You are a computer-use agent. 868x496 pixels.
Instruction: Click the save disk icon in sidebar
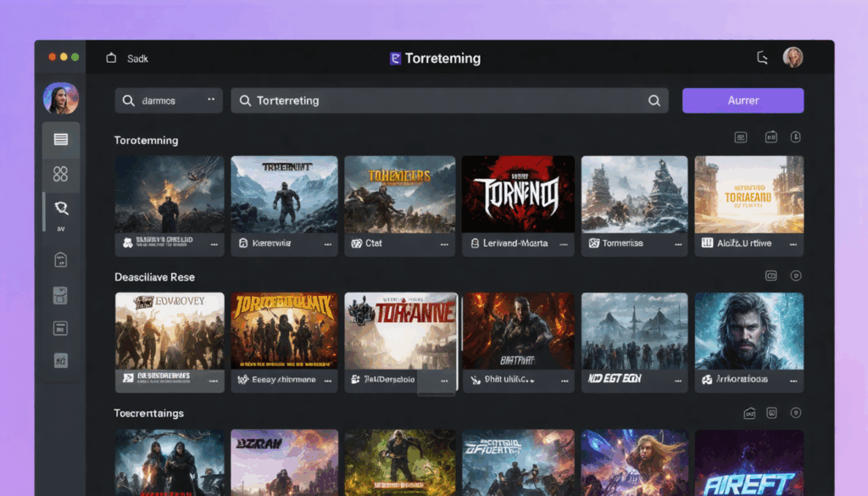click(x=60, y=295)
